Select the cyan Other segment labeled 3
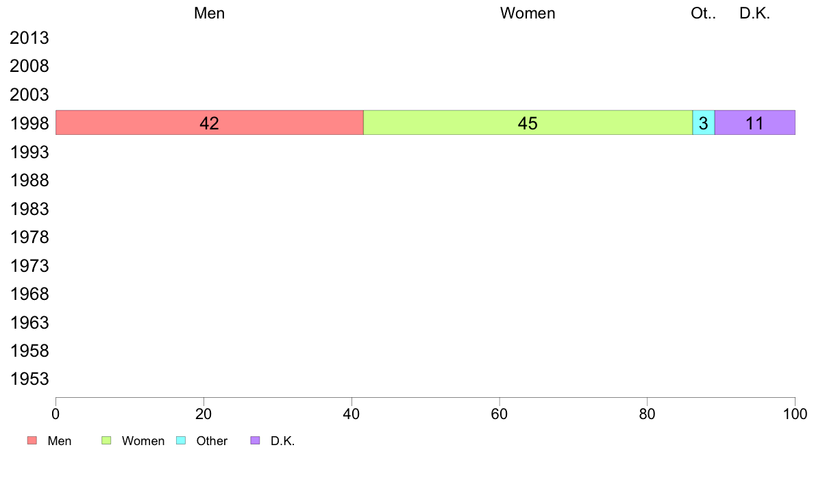 coord(704,123)
